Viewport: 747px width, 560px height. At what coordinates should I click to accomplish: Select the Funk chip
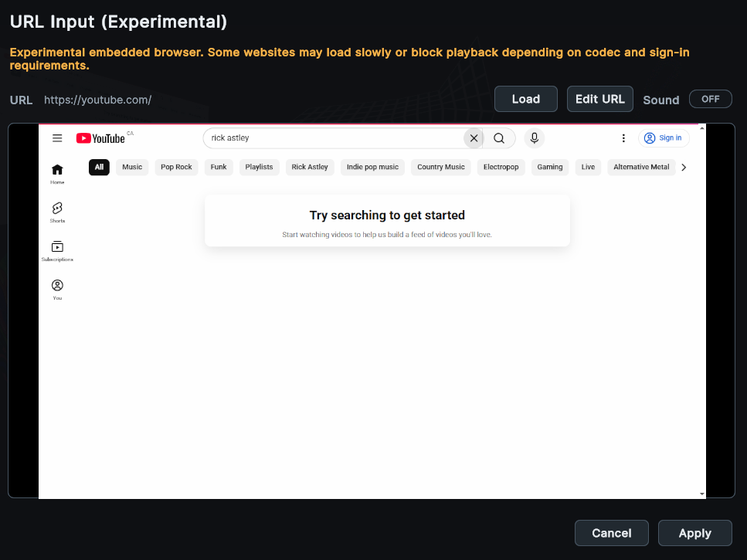219,167
